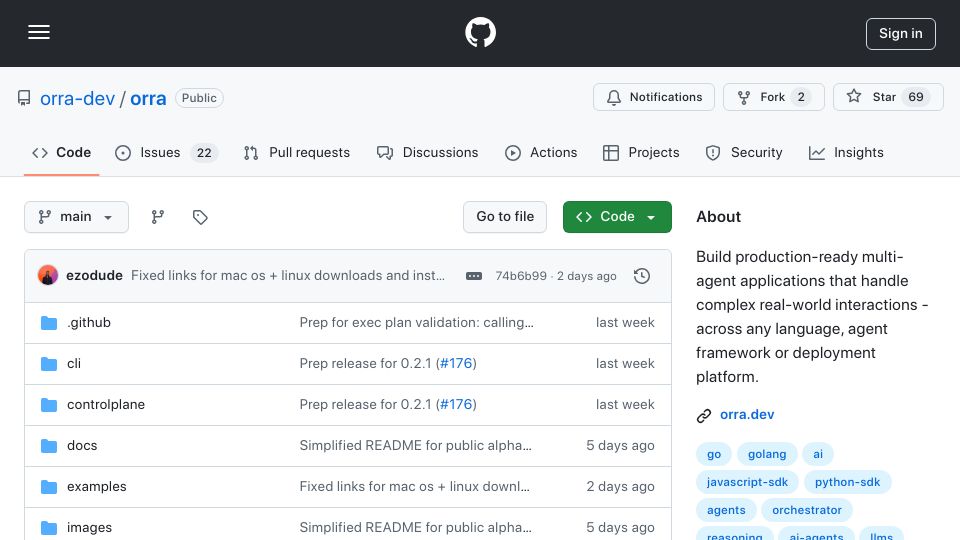View tags via the tag icon
Viewport: 960px width, 540px height.
[200, 217]
